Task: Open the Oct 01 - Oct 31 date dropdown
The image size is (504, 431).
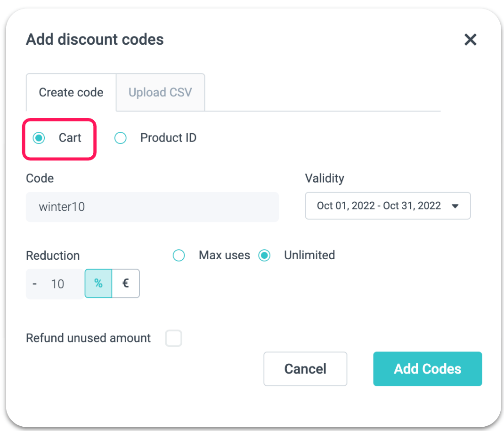Action: pyautogui.click(x=387, y=206)
